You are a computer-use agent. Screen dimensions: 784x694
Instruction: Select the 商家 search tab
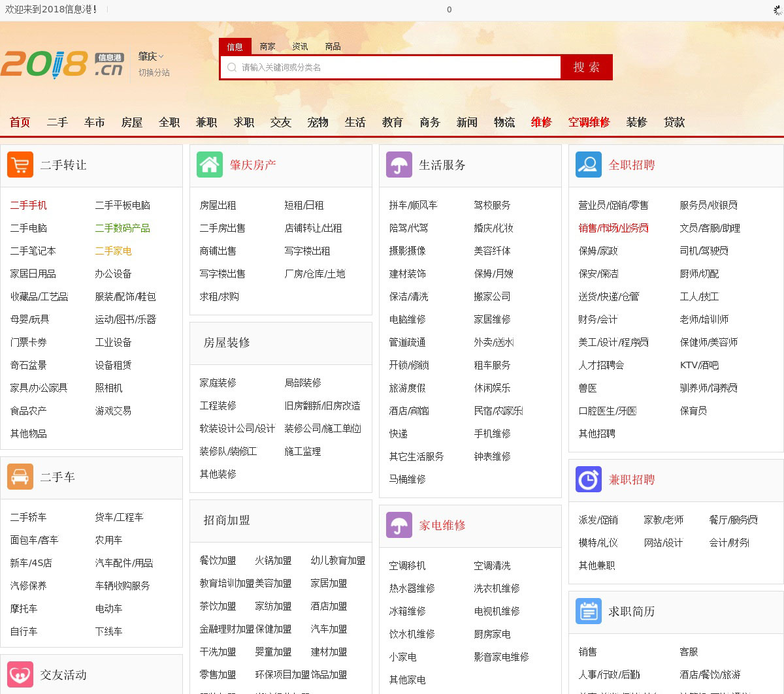[267, 46]
